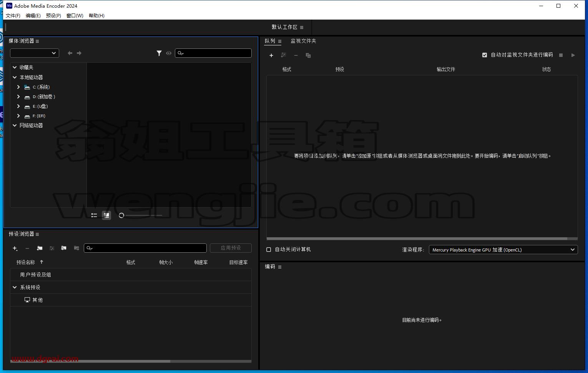Image resolution: width=588 pixels, height=373 pixels.
Task: Click the preset browser horizontal scrollbar
Action: (90, 361)
